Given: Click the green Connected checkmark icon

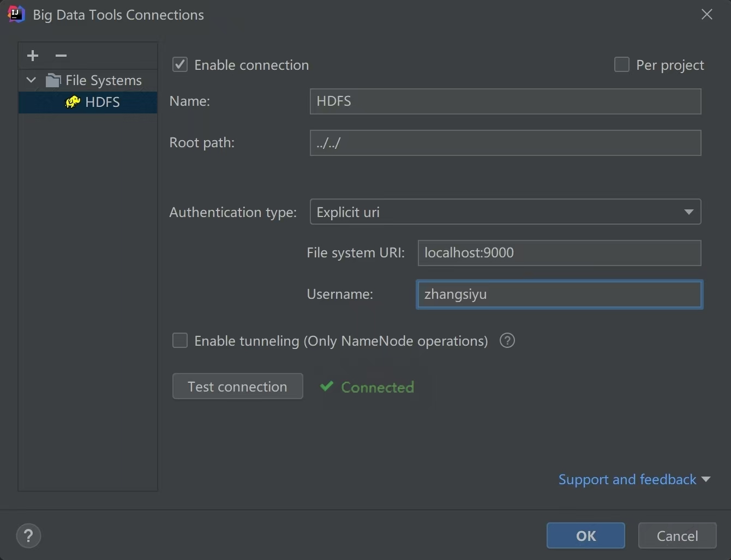Looking at the screenshot, I should tap(326, 387).
